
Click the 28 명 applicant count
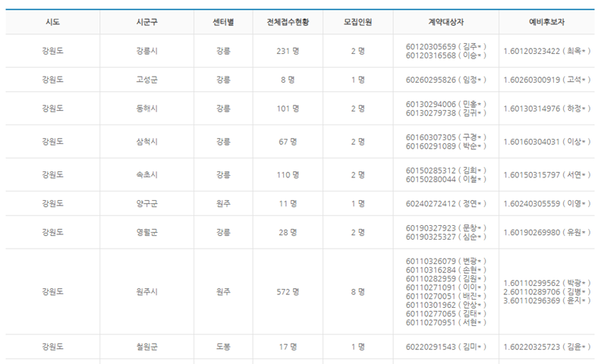point(288,233)
